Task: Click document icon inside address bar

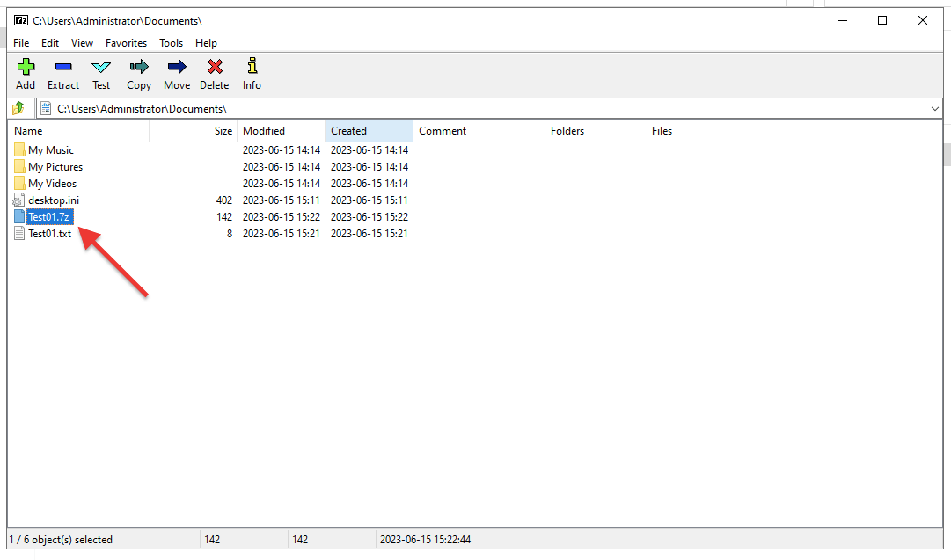Action: coord(46,108)
